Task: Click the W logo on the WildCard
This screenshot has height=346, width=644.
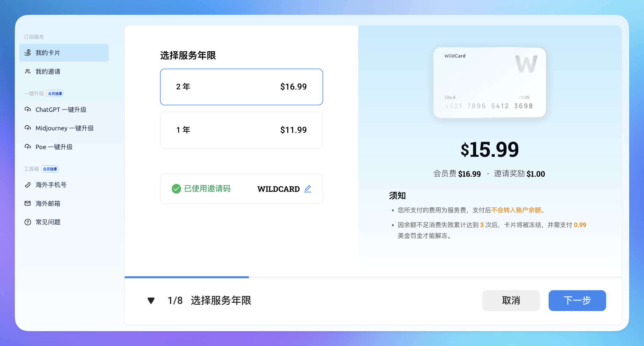Action: point(526,64)
